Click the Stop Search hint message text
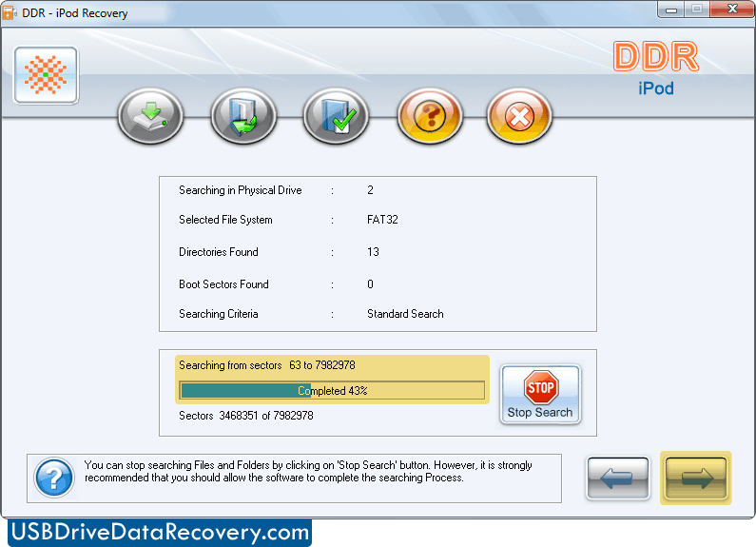 click(308, 471)
